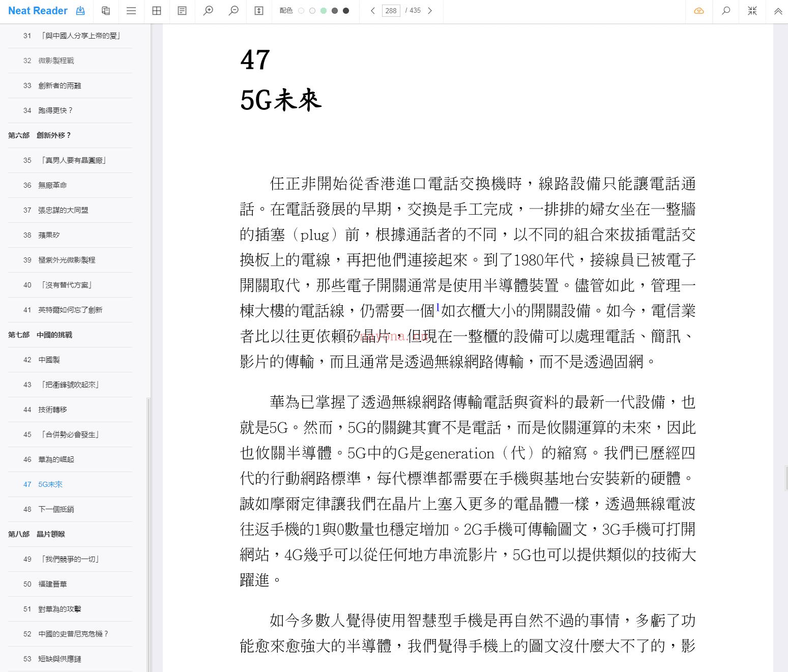Click the sidebar vertical scrollbar thumb
This screenshot has height=672, width=788.
pyautogui.click(x=149, y=534)
